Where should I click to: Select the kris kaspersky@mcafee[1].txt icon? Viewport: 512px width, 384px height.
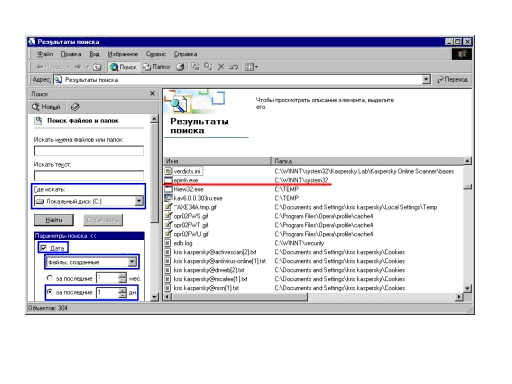(x=168, y=279)
